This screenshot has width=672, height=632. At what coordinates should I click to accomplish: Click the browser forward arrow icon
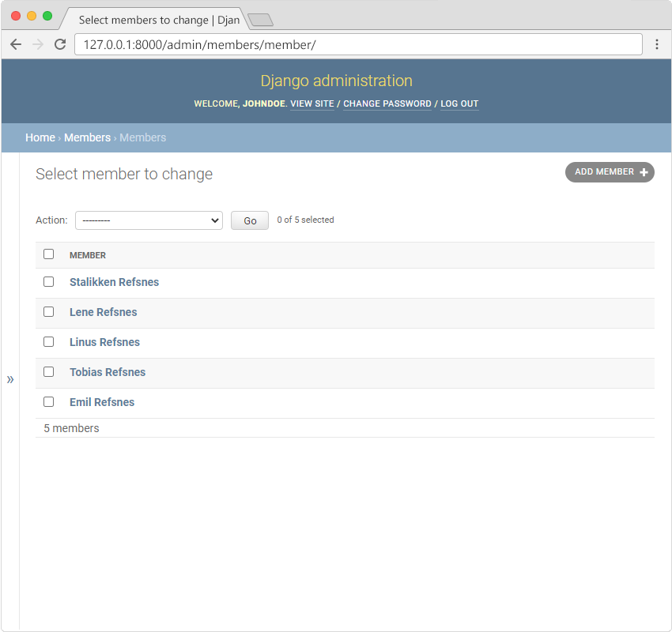(x=37, y=44)
